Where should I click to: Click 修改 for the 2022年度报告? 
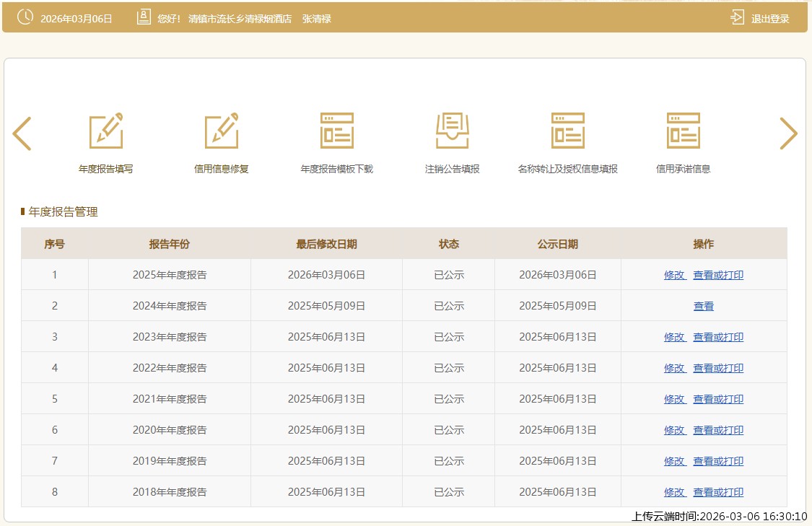(675, 368)
